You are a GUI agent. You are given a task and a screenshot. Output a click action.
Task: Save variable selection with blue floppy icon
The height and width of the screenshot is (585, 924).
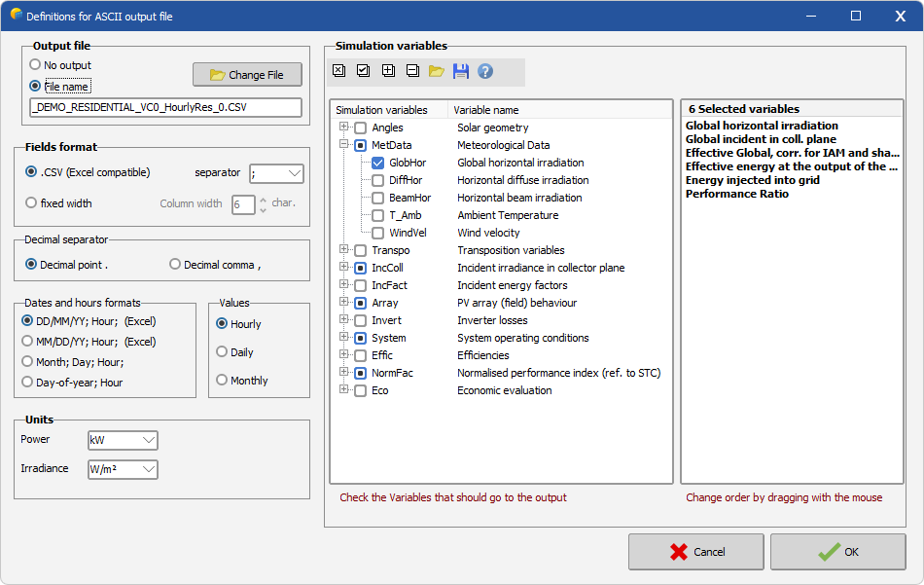coord(461,71)
